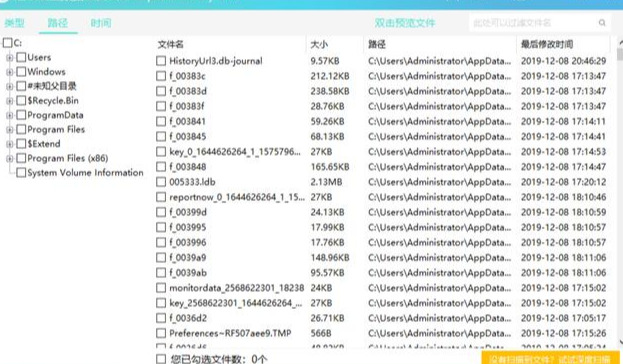Select the f_003848 file name
The image size is (623, 364).
188,167
